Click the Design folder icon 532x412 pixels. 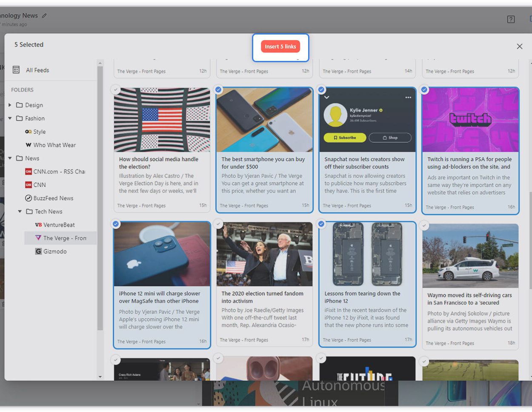[x=19, y=105]
